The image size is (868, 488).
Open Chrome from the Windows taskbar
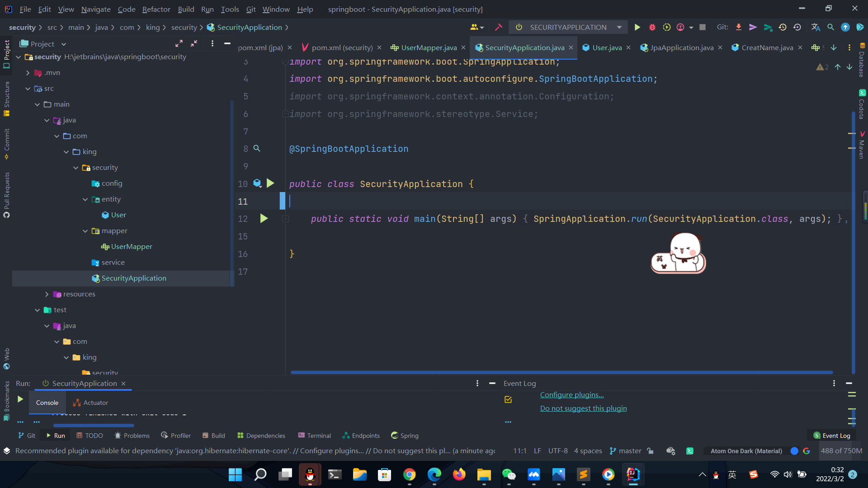[409, 474]
